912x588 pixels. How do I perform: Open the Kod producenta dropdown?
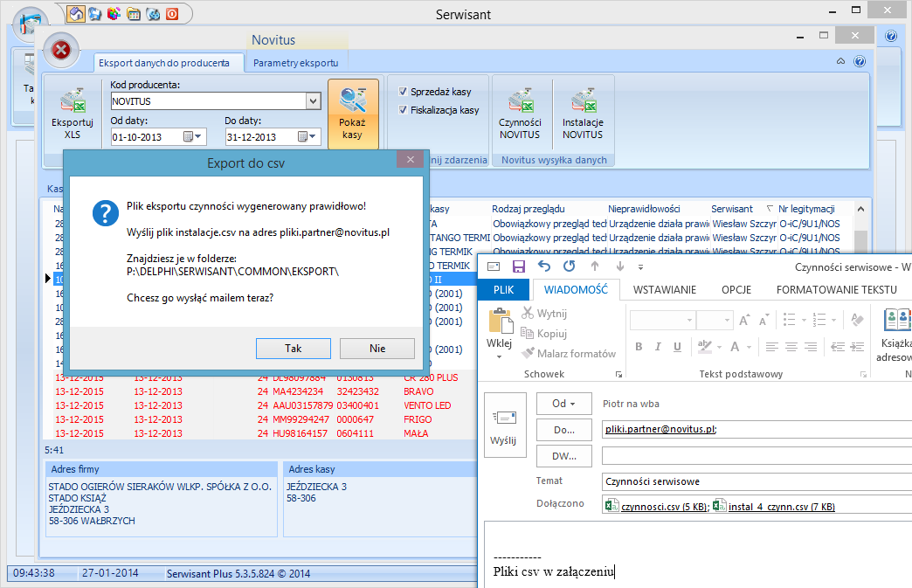tap(313, 101)
